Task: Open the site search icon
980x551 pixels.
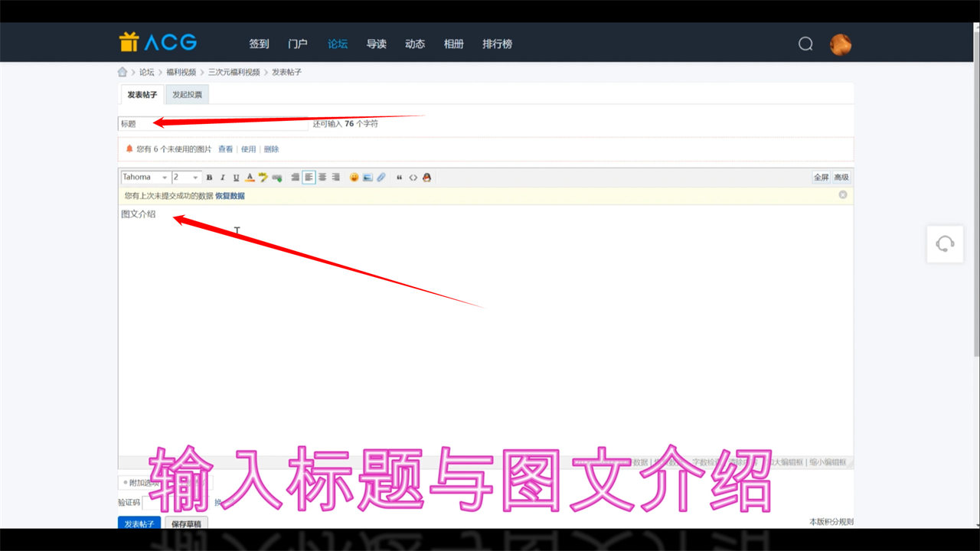Action: 805,44
